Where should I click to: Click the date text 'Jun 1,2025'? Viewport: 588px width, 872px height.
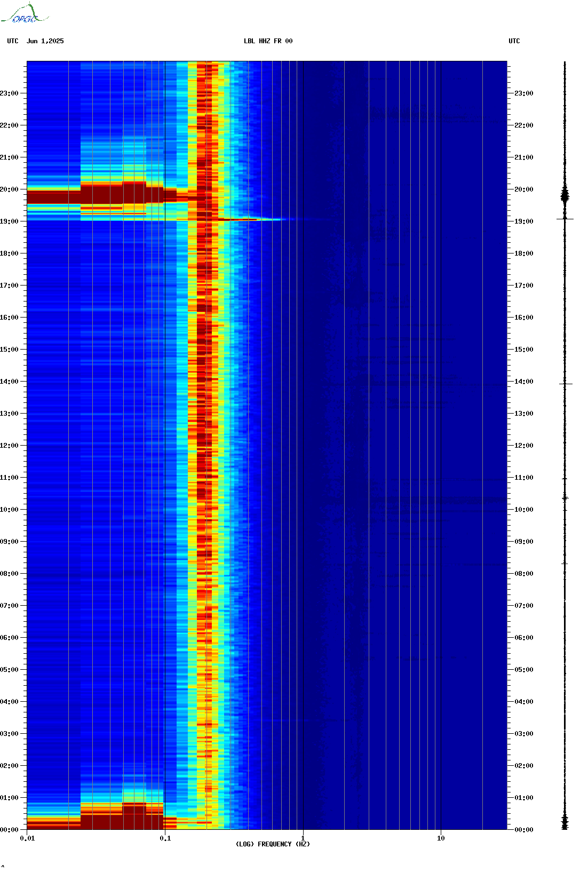pyautogui.click(x=45, y=41)
